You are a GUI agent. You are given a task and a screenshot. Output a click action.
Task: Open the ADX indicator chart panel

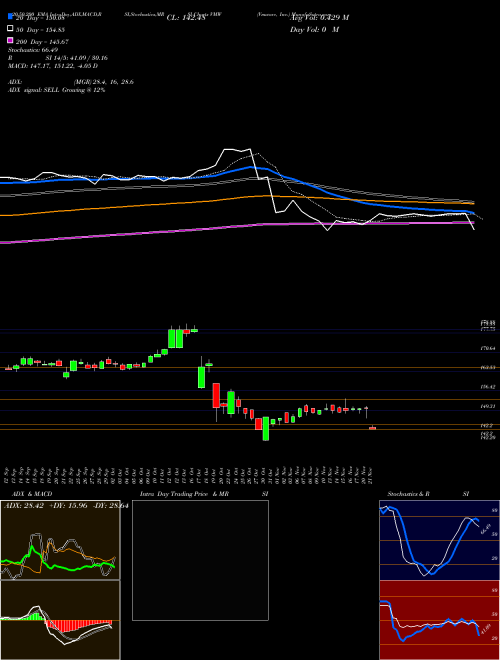click(60, 540)
